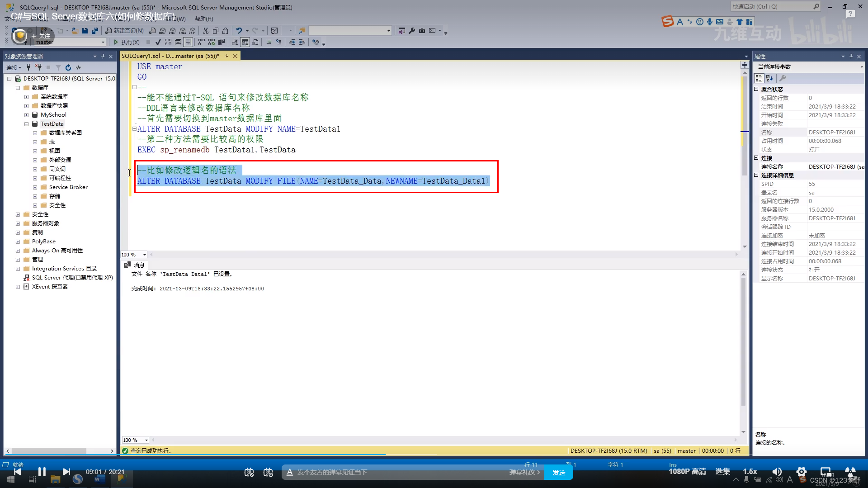The height and width of the screenshot is (488, 868).
Task: Click the Save All icon
Action: point(94,31)
